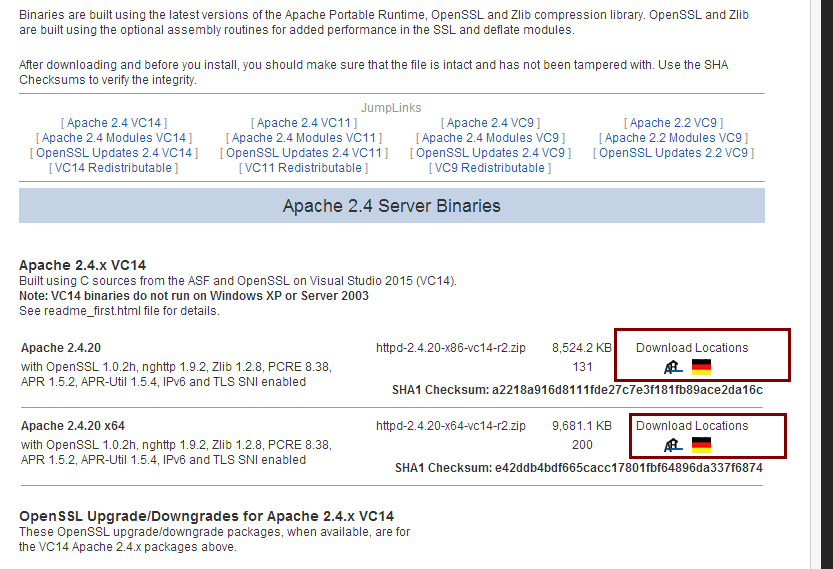
Task: Open OpenSSL Updates 2.2 VC9 link
Action: tap(673, 152)
